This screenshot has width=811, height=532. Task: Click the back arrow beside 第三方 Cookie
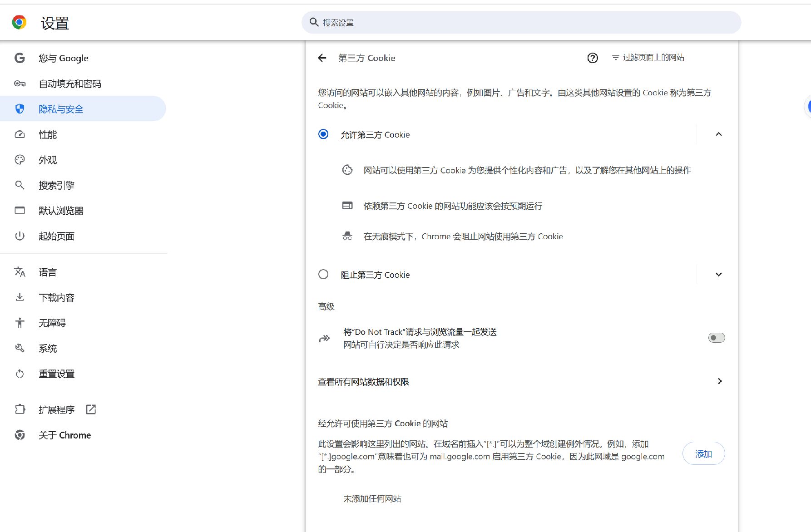coord(322,58)
